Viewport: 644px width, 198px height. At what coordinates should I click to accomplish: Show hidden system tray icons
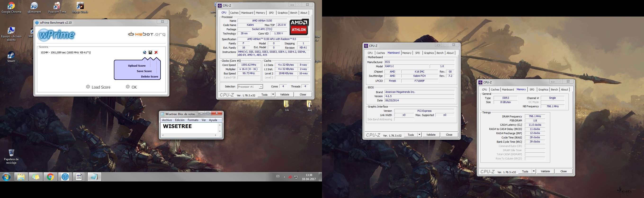click(284, 177)
